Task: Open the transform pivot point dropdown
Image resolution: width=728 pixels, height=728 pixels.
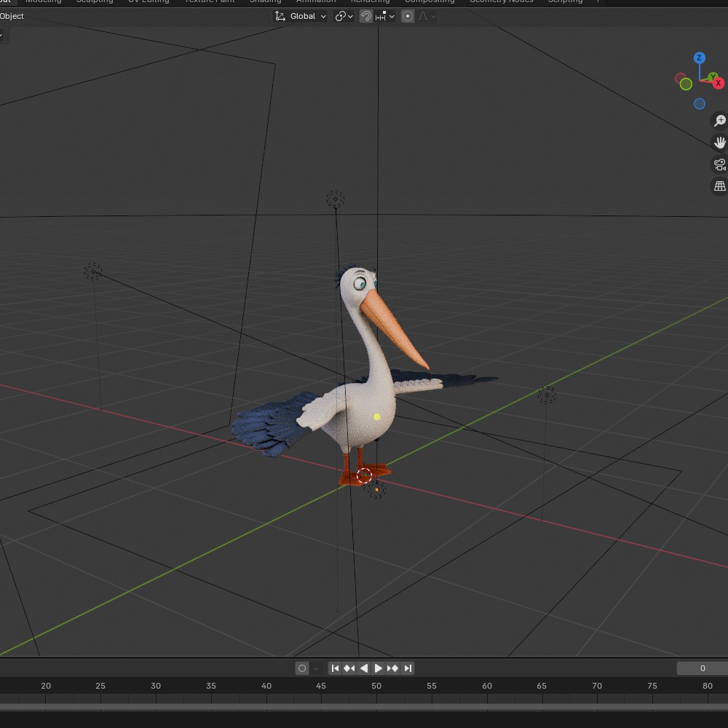Action: tap(344, 16)
